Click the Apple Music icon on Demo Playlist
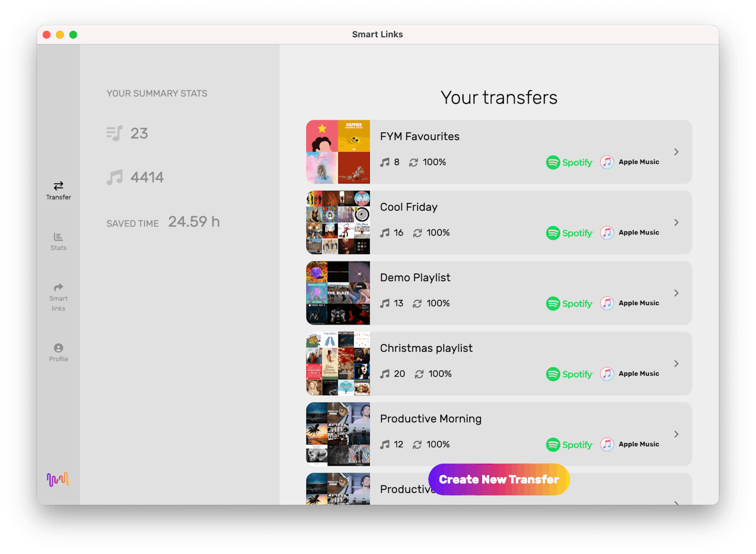The height and width of the screenshot is (554, 756). click(x=607, y=303)
